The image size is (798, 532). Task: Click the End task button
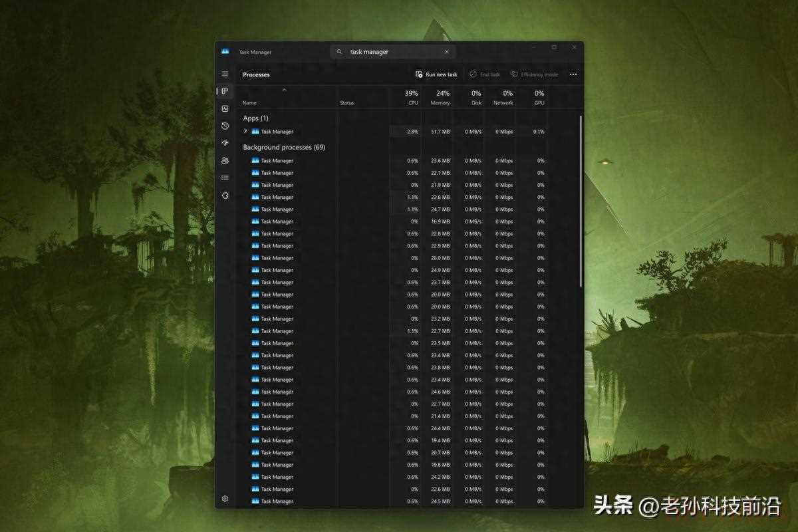coord(485,74)
